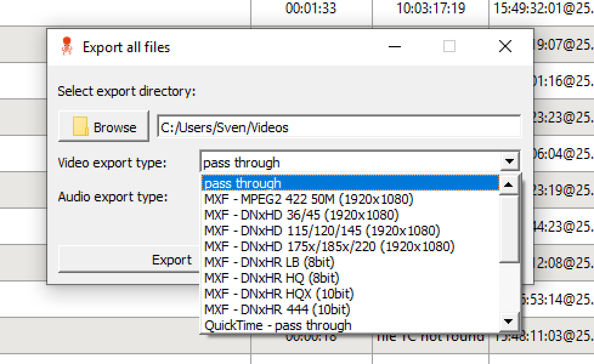Image resolution: width=594 pixels, height=364 pixels.
Task: Select MXF - DNxHD 175x/185x/220 option
Action: pyautogui.click(x=329, y=246)
